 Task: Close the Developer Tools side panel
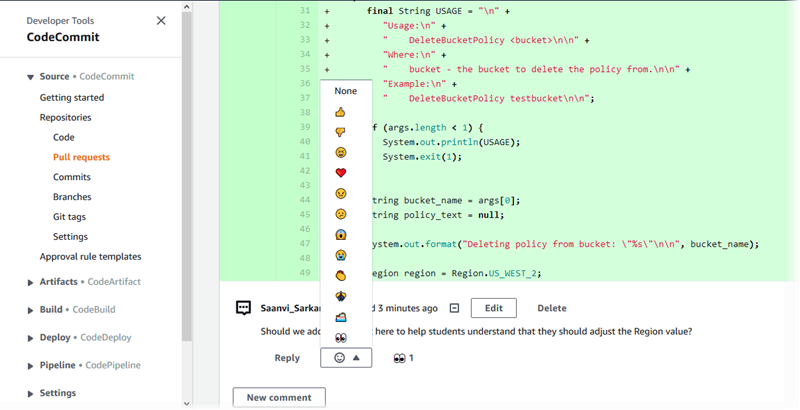point(162,21)
